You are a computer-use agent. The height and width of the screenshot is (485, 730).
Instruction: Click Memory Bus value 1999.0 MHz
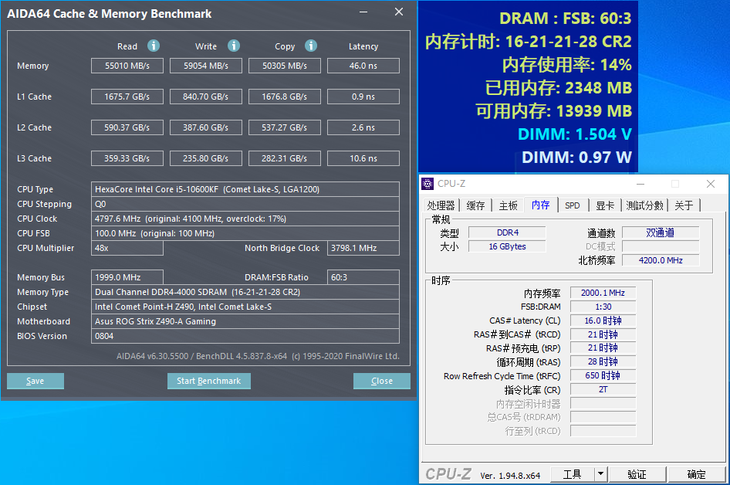[x=127, y=277]
